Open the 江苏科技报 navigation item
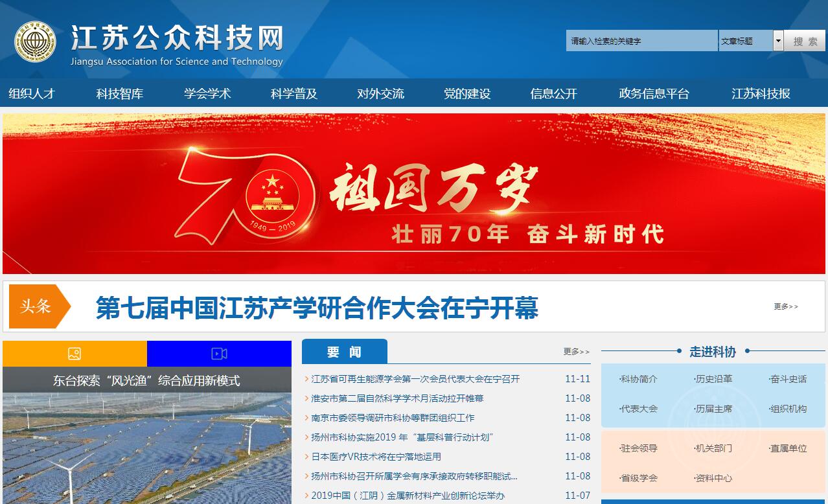The height and width of the screenshot is (504, 828). pyautogui.click(x=761, y=93)
